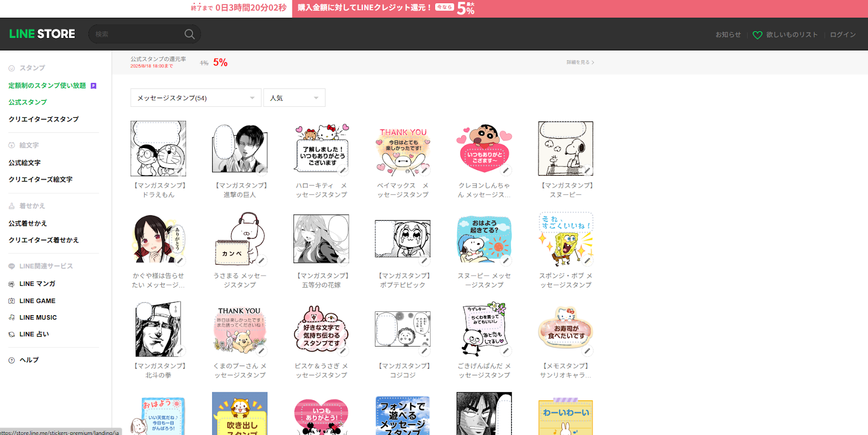Image resolution: width=868 pixels, height=435 pixels.
Task: Open the LINE MUSIC service link
Action: point(38,318)
